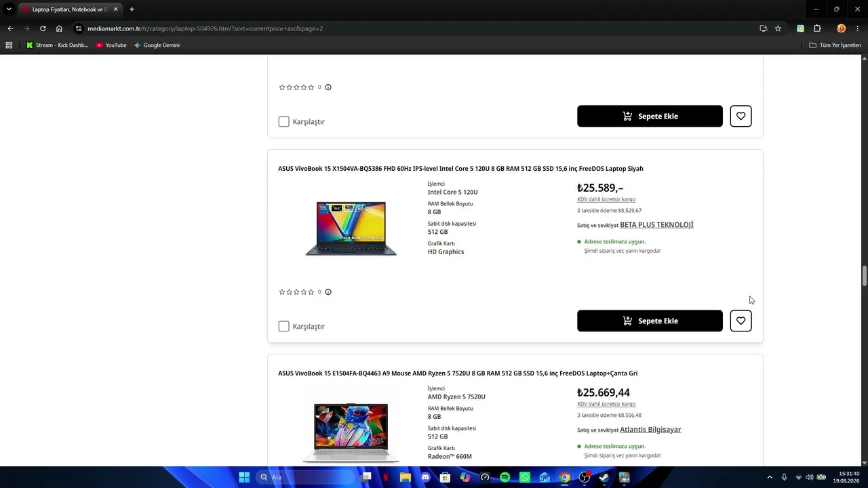Open the Chrome three-dot menu

[857, 28]
